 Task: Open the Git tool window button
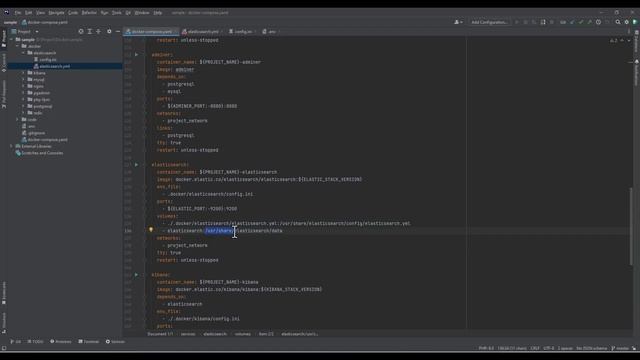pos(16,342)
